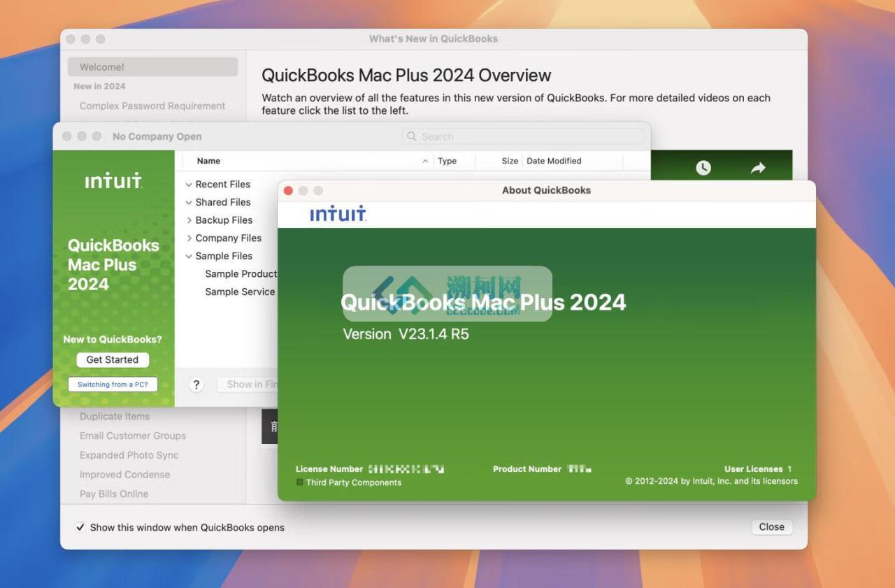
Task: Expand the Company Files group
Action: point(189,238)
